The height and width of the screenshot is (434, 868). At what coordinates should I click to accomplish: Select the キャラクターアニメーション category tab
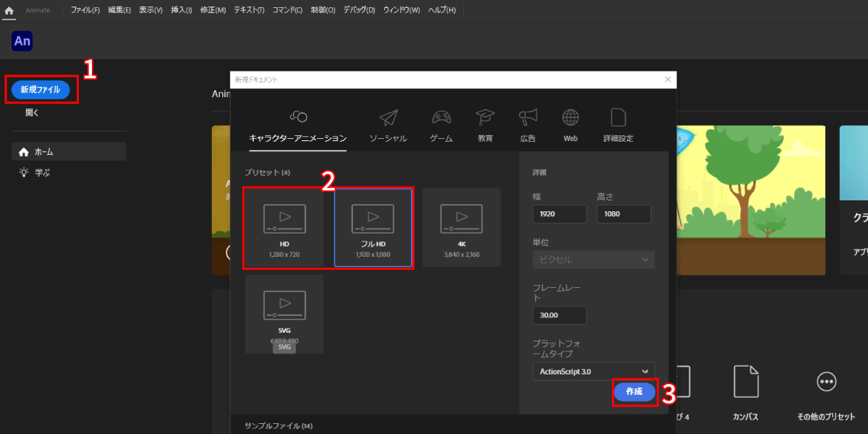(x=298, y=127)
